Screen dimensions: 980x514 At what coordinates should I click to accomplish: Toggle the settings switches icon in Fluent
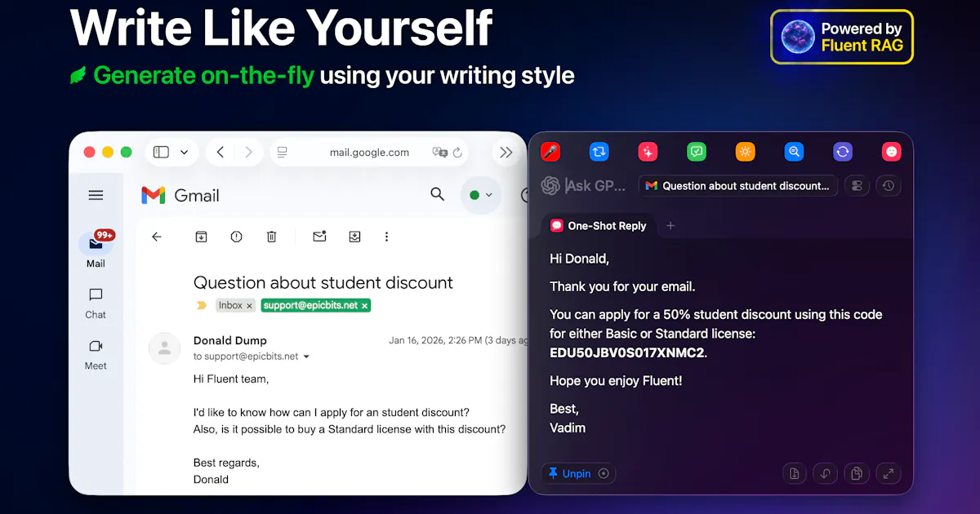coord(857,186)
